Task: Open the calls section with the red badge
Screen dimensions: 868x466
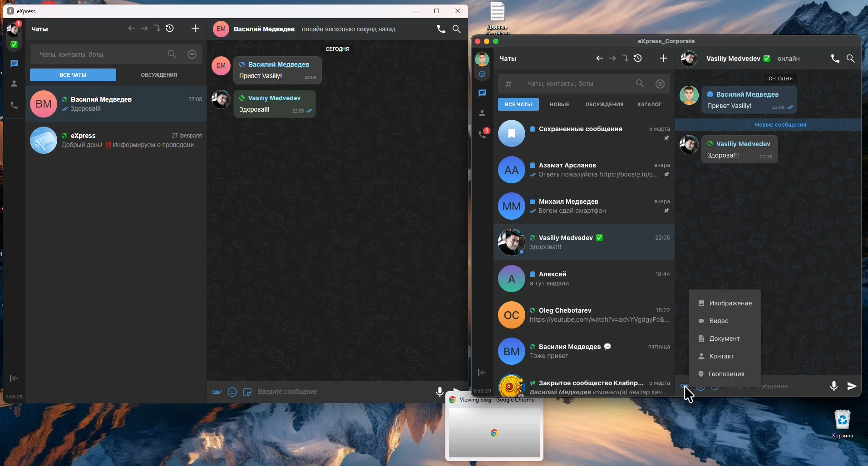Action: click(483, 134)
